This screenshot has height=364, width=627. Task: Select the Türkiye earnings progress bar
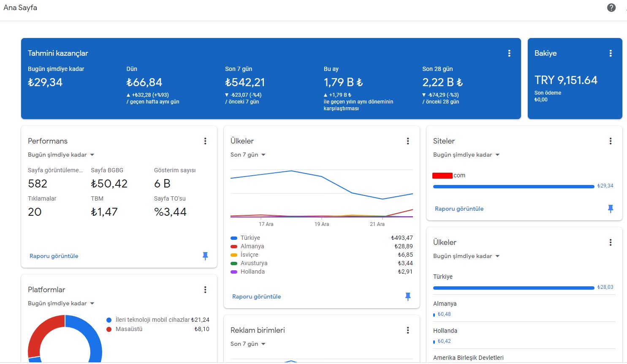(513, 288)
